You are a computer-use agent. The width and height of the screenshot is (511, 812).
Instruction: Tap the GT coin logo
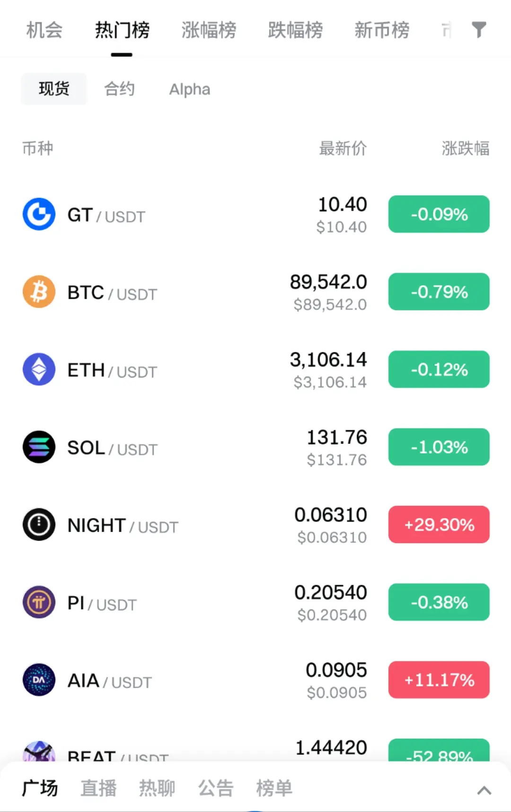coord(39,214)
